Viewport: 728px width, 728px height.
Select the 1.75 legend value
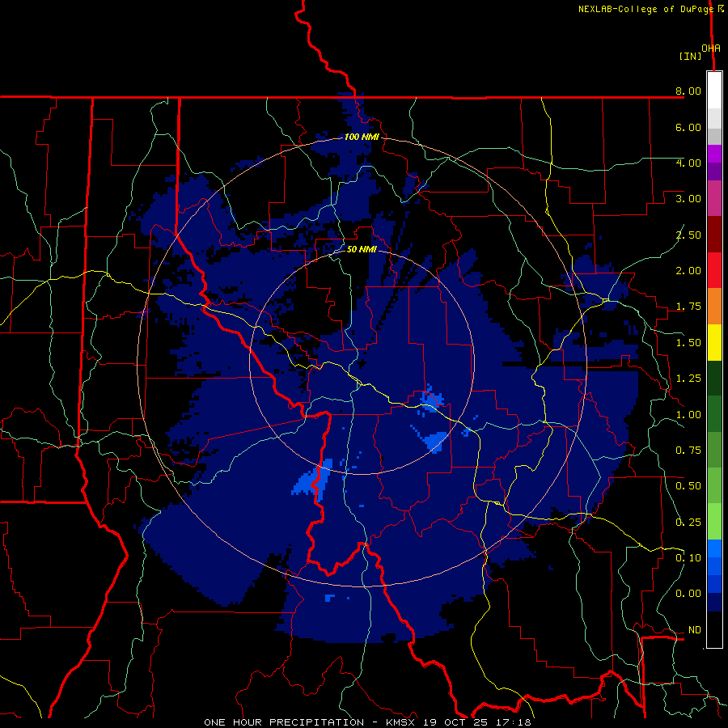688,307
